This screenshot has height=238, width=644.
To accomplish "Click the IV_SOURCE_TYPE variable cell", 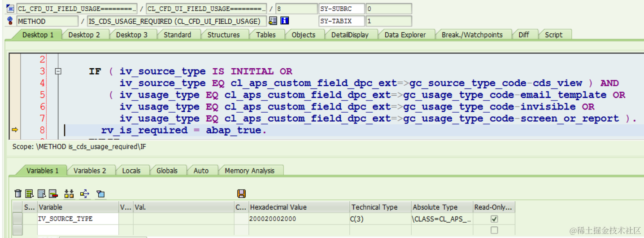I will coord(78,219).
